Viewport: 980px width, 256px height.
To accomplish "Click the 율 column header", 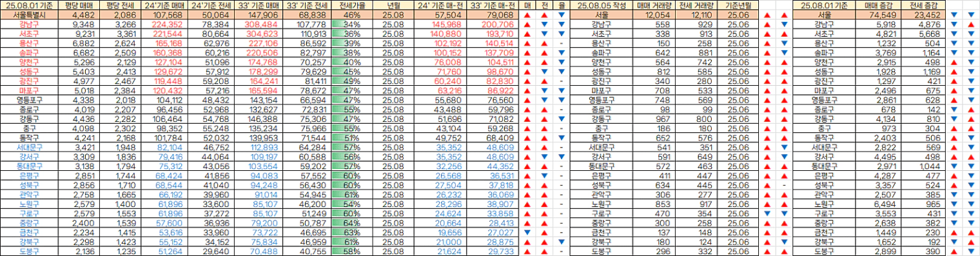I will tap(561, 5).
